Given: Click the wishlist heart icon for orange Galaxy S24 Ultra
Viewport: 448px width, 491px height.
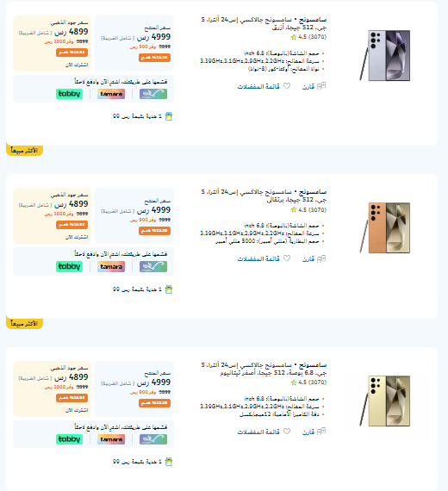Looking at the screenshot, I should pos(287,258).
